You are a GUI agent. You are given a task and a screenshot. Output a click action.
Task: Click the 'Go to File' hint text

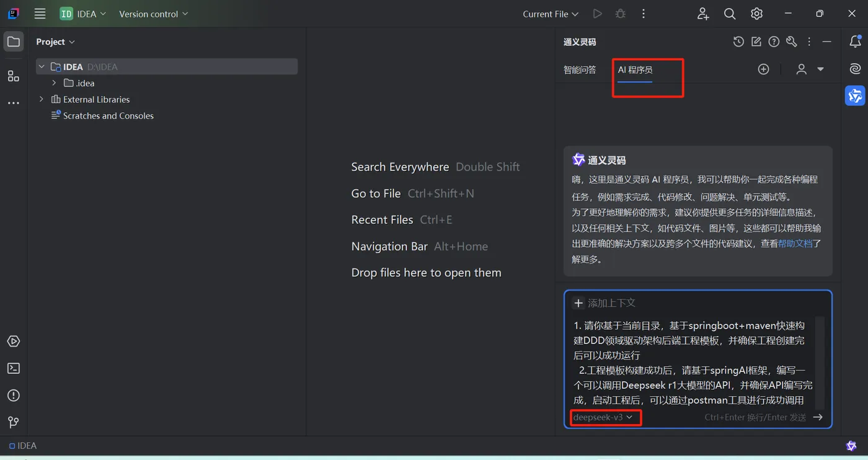coord(376,193)
